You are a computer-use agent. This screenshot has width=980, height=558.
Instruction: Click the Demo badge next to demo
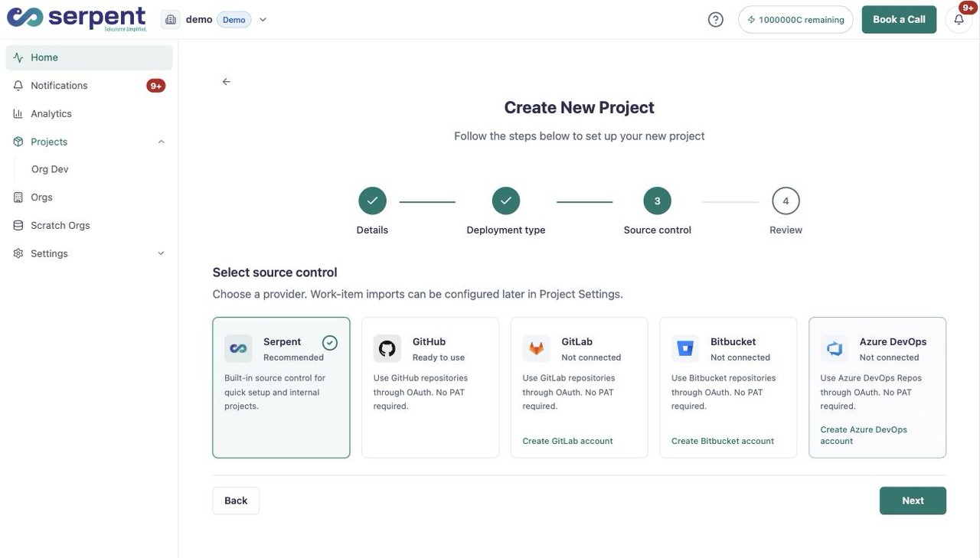click(234, 20)
